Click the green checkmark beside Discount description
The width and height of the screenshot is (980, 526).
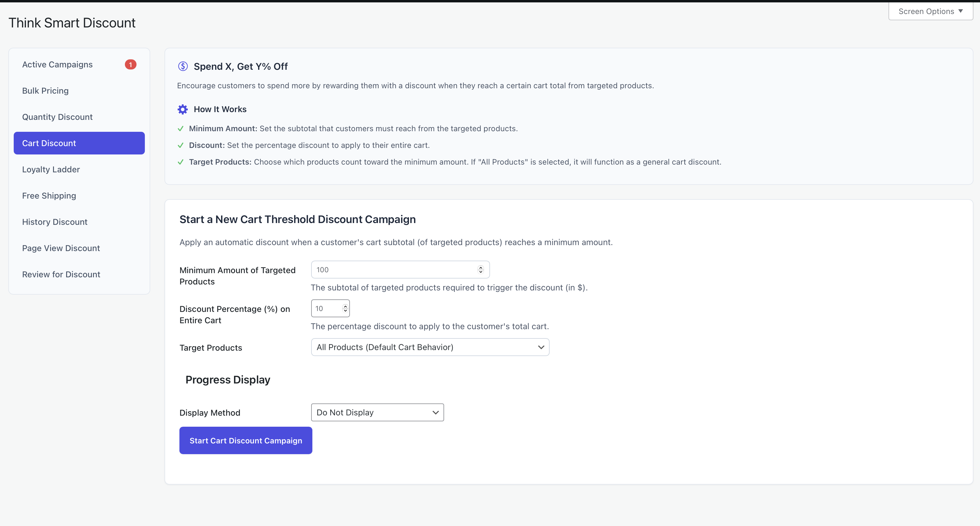181,146
